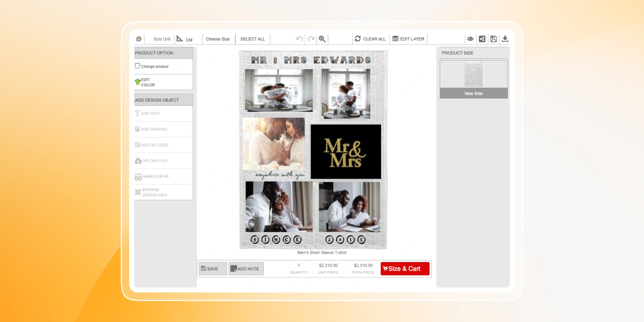Open Edit Layer panel
Screen dimensions: 644x322
[x=408, y=39]
